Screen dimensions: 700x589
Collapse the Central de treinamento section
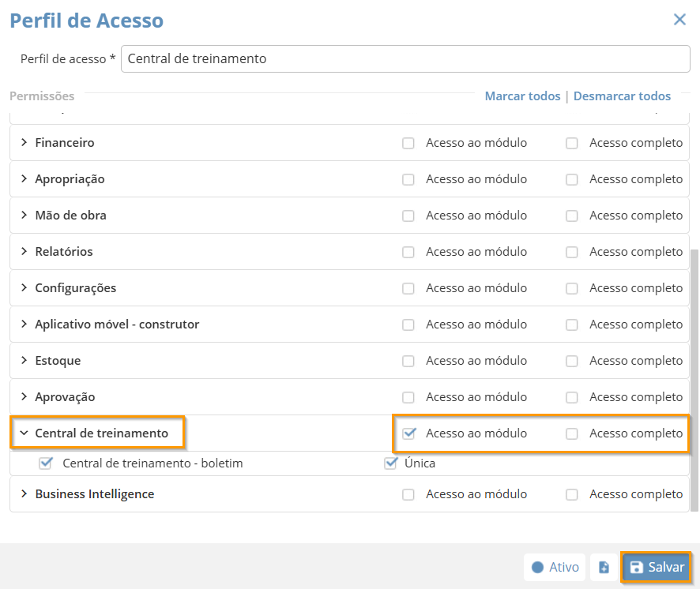[x=24, y=433]
